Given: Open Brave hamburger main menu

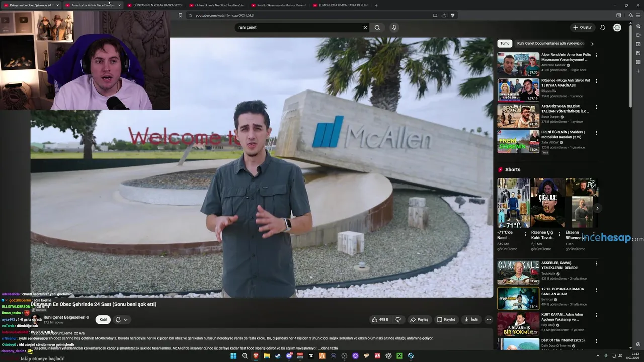Looking at the screenshot, I should pos(638,15).
